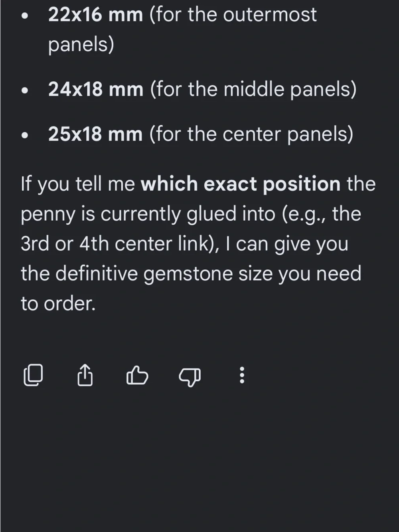Tap the closing 'to order.' text
The width and height of the screenshot is (399, 532).
(58, 304)
